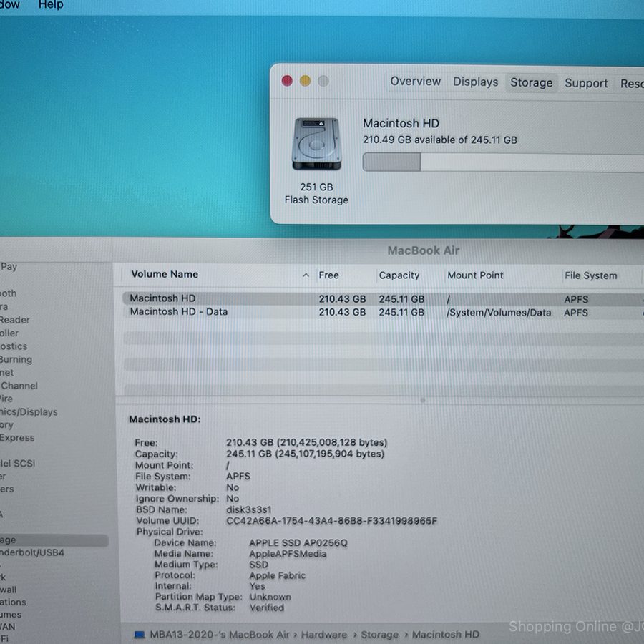Click the S.M.A.R.T. Status 'Verified' value
This screenshot has width=644, height=644.
tap(267, 608)
